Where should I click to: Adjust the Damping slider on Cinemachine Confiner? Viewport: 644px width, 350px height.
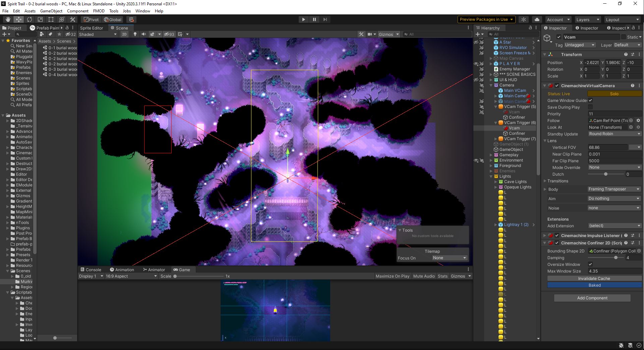pos(616,258)
